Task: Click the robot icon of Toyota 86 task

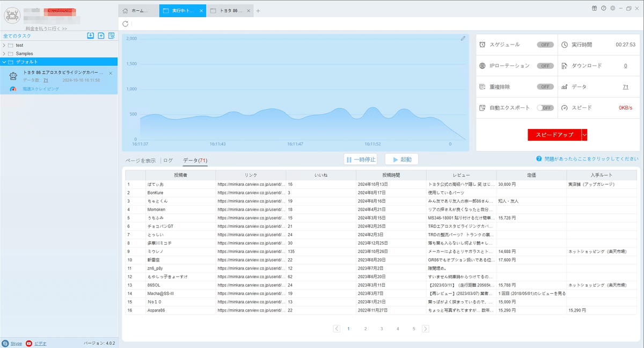Action: (x=13, y=76)
